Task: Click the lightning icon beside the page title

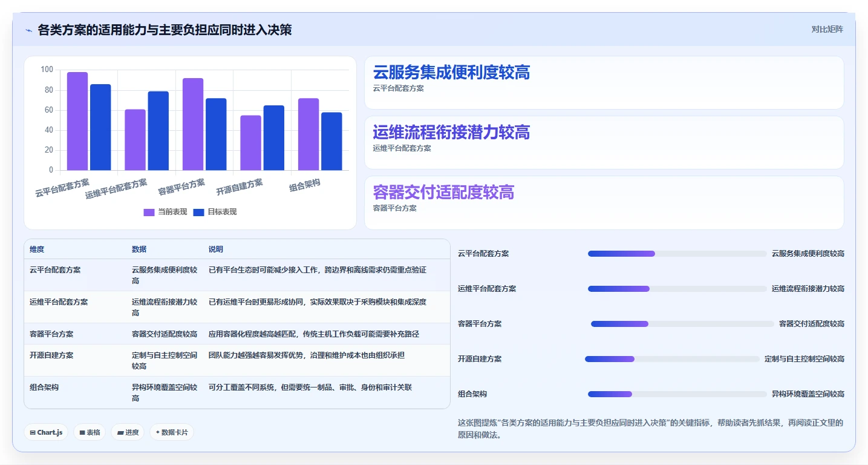Action: [x=28, y=30]
